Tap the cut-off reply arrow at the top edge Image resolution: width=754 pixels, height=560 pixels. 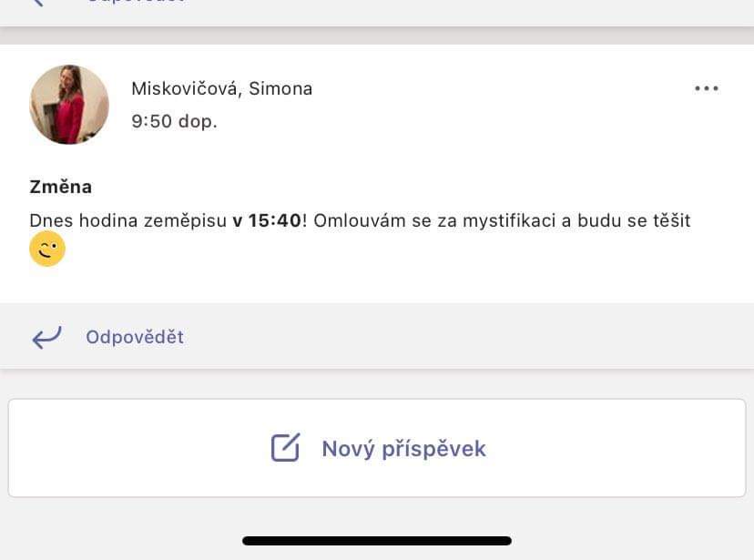38,3
